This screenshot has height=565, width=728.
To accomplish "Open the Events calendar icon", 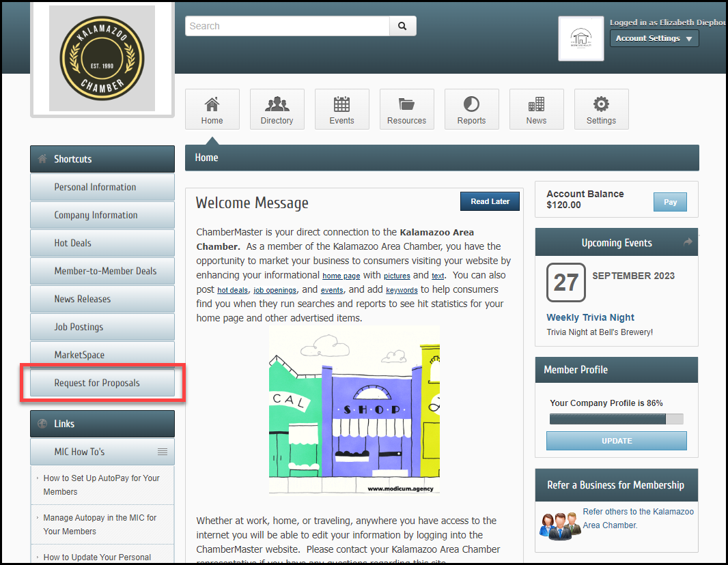I will [341, 104].
